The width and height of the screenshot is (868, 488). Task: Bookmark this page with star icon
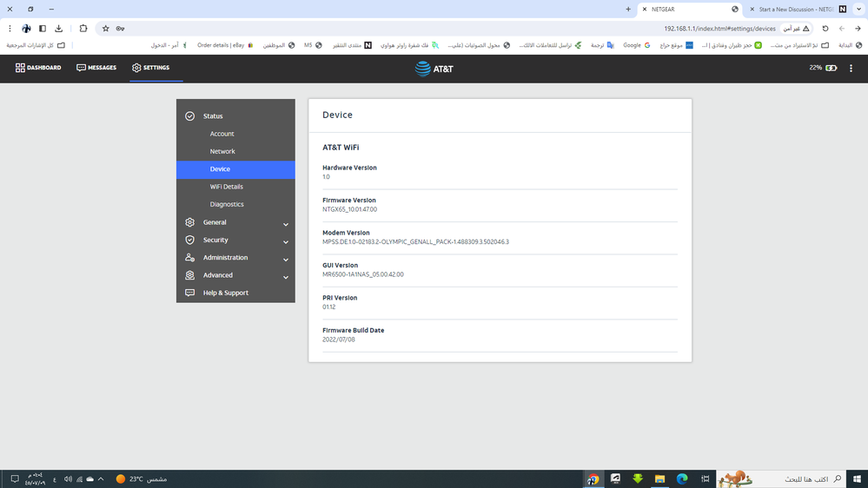pos(106,29)
